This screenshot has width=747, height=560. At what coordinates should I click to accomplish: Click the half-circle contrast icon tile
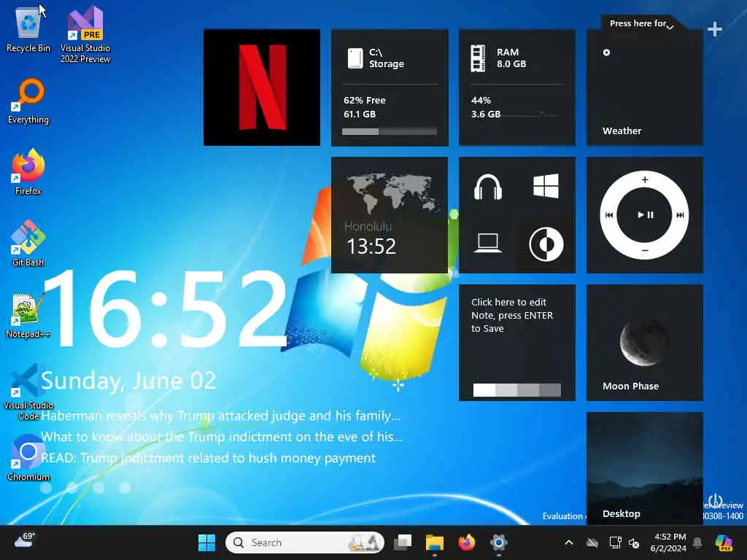546,244
